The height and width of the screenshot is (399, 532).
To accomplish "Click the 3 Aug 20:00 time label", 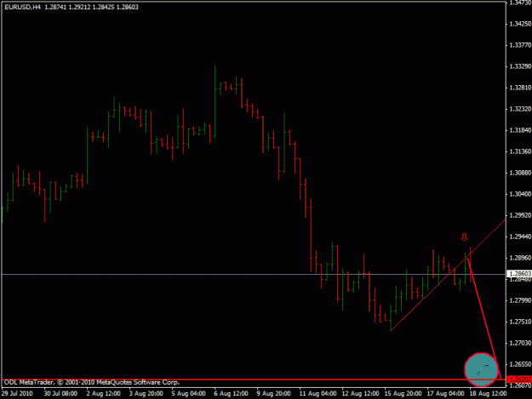I will point(146,394).
